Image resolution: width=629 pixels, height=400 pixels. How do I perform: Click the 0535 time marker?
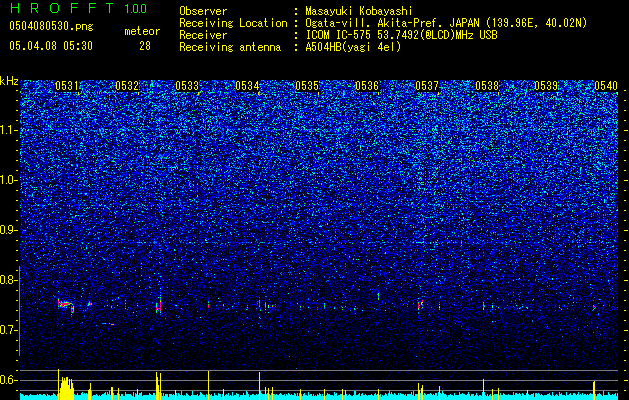pos(307,86)
